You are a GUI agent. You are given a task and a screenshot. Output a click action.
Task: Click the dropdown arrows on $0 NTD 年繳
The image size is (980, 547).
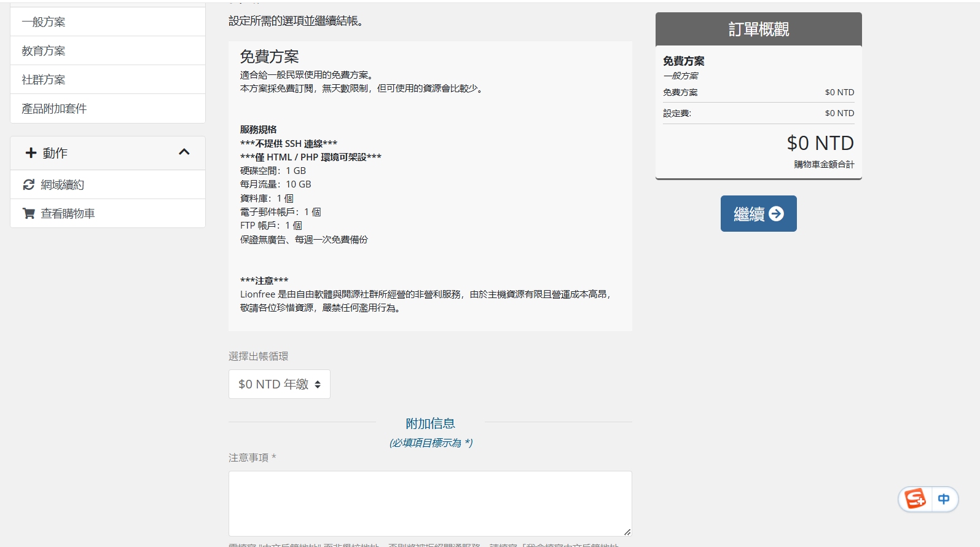(318, 385)
